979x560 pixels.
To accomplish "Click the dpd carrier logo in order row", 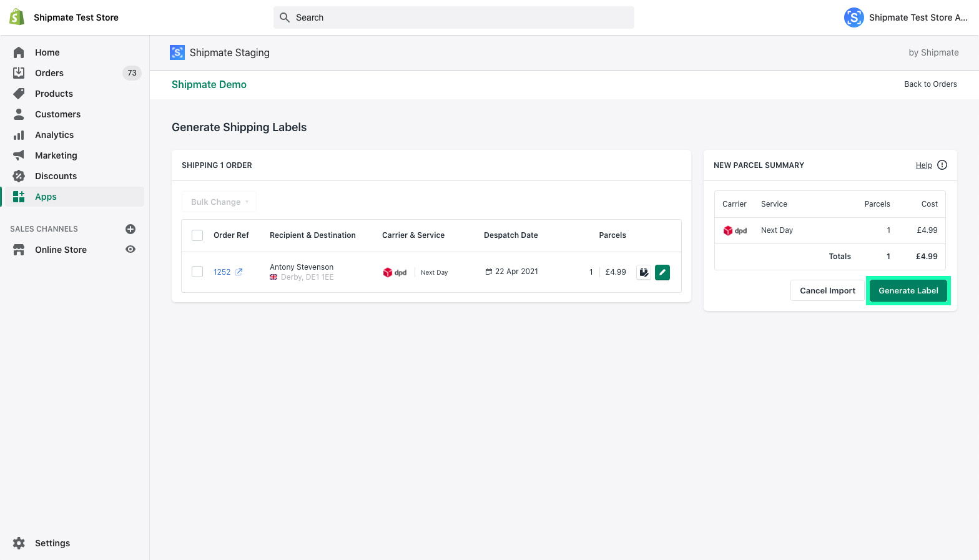I will 395,272.
